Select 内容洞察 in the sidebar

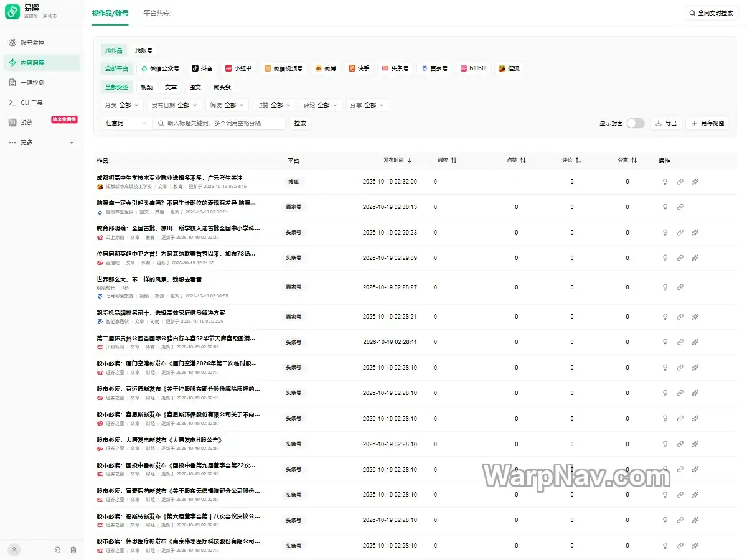coord(42,63)
